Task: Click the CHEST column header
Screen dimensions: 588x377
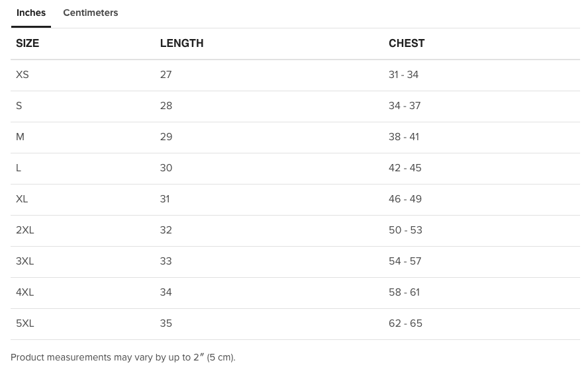Action: pos(407,44)
